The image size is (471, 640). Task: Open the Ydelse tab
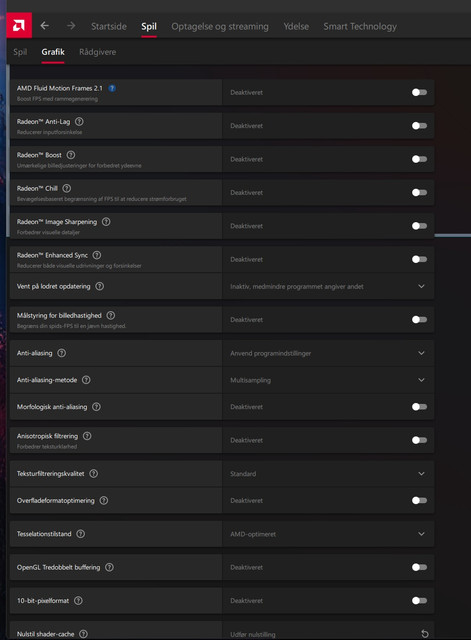tap(296, 26)
